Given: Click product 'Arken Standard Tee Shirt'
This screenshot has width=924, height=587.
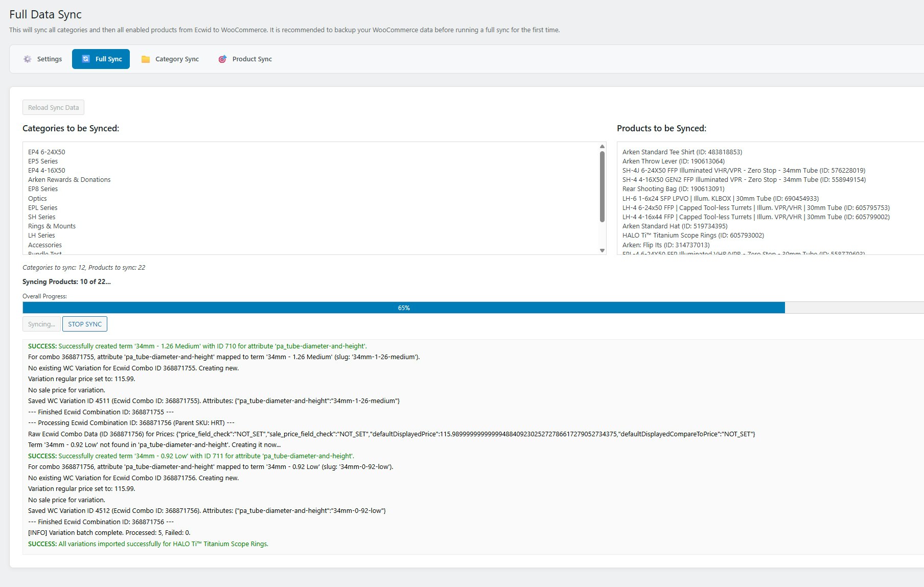Looking at the screenshot, I should [x=682, y=152].
